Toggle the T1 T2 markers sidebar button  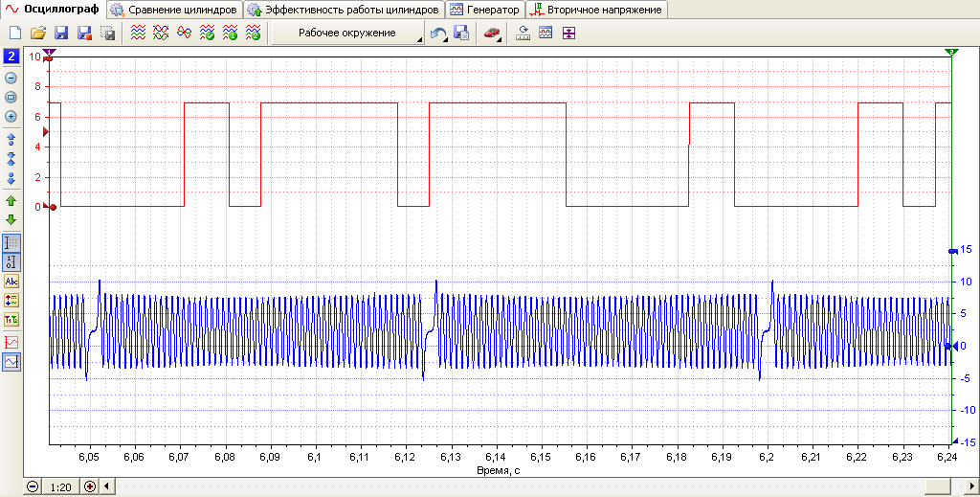coord(11,320)
